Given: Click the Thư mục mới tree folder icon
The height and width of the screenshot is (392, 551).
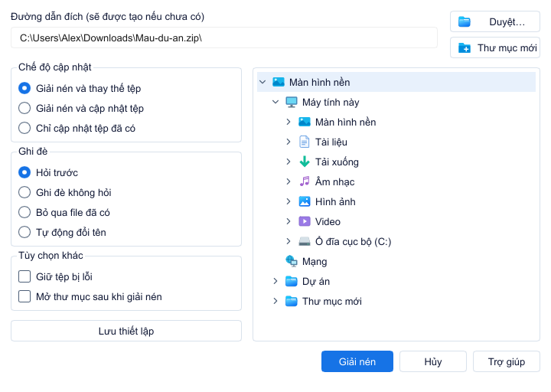Looking at the screenshot, I should pos(292,302).
